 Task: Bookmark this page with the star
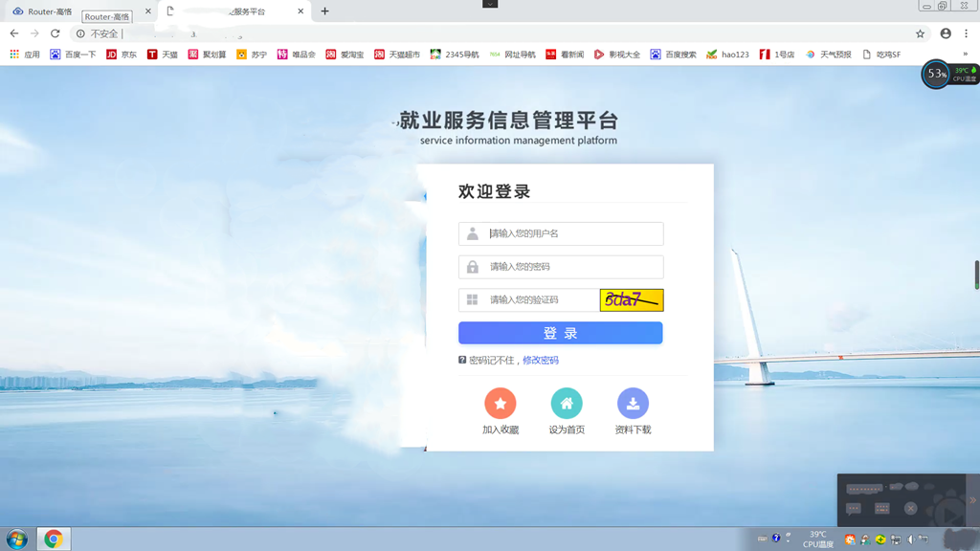coord(920,33)
